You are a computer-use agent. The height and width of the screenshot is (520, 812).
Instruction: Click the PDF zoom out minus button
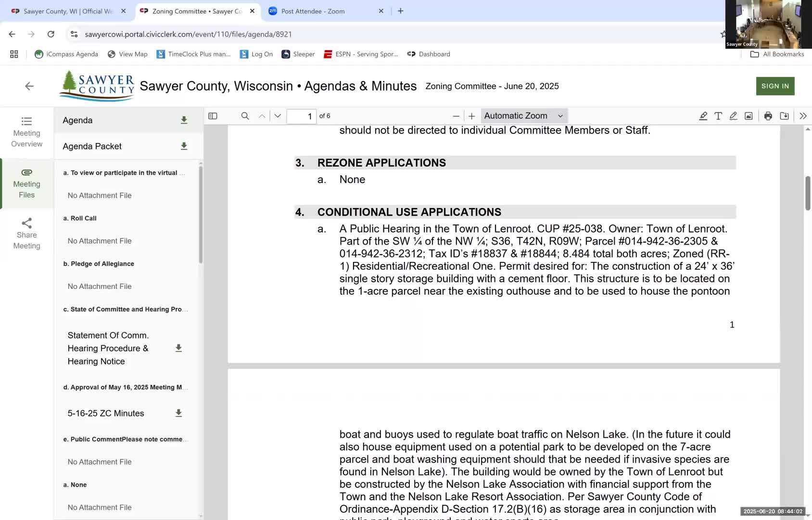[456, 116]
